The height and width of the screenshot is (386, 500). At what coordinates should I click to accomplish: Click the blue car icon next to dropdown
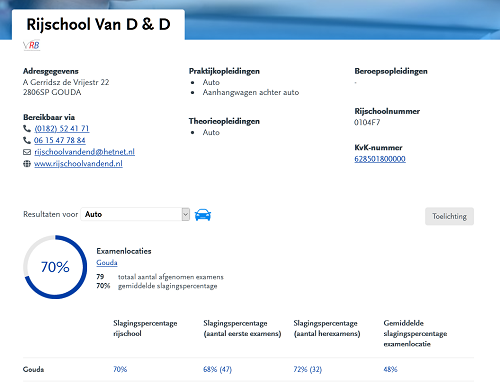pos(203,215)
